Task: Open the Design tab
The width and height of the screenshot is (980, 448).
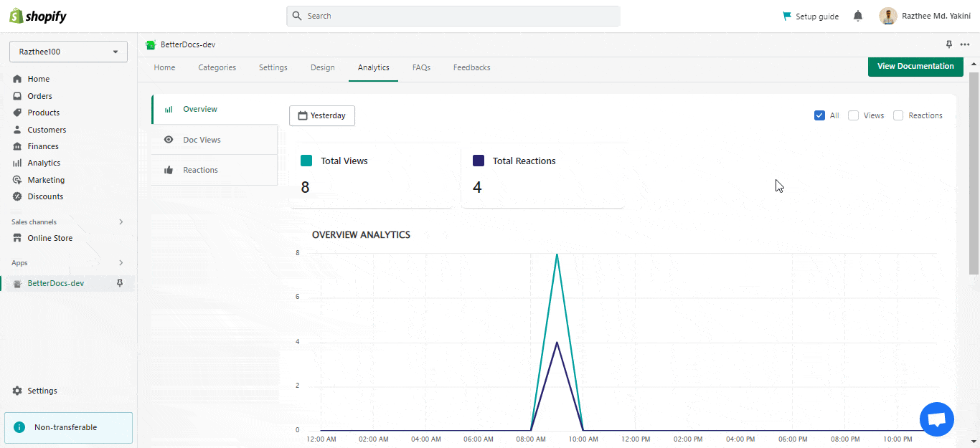Action: (x=323, y=67)
